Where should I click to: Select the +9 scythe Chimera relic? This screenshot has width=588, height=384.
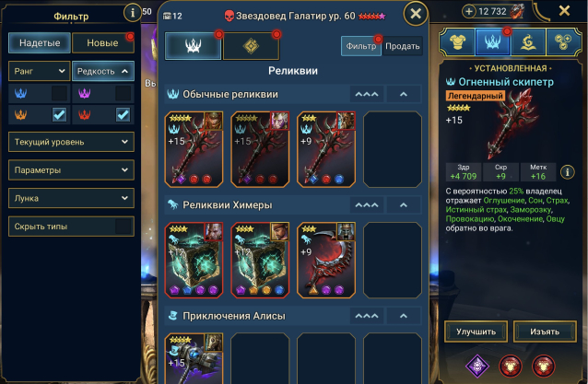coord(326,260)
